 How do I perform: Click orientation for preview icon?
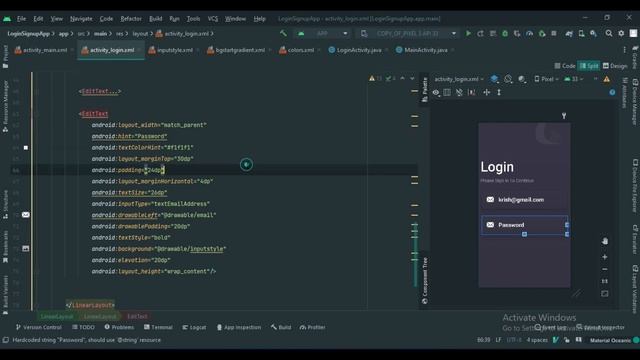pos(508,79)
